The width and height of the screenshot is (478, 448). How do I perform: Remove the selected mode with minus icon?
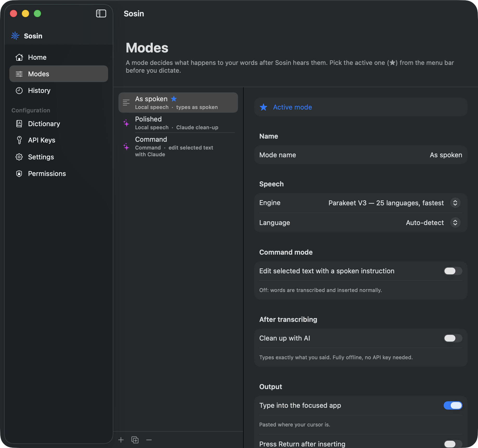point(149,440)
